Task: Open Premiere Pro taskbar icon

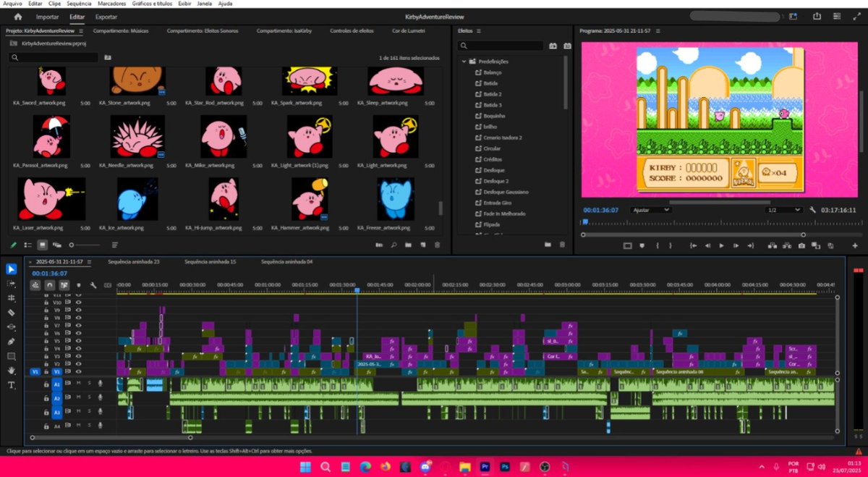Action: pos(485,467)
